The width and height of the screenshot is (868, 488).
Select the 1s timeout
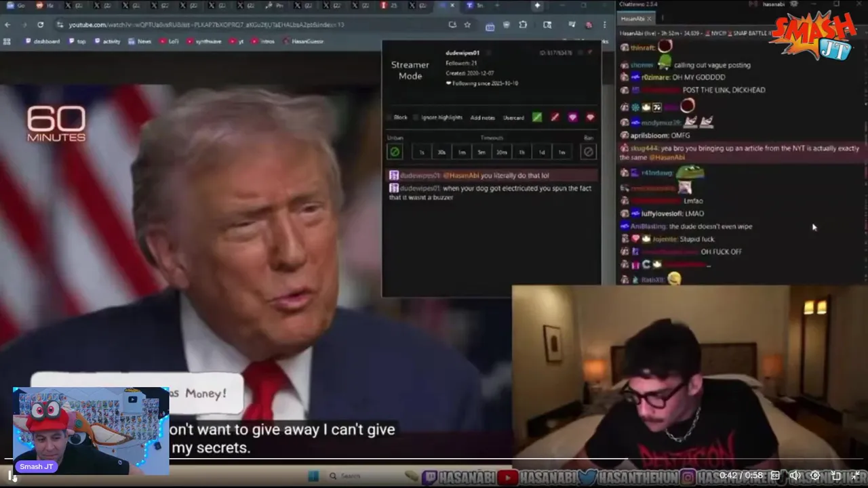coord(421,152)
